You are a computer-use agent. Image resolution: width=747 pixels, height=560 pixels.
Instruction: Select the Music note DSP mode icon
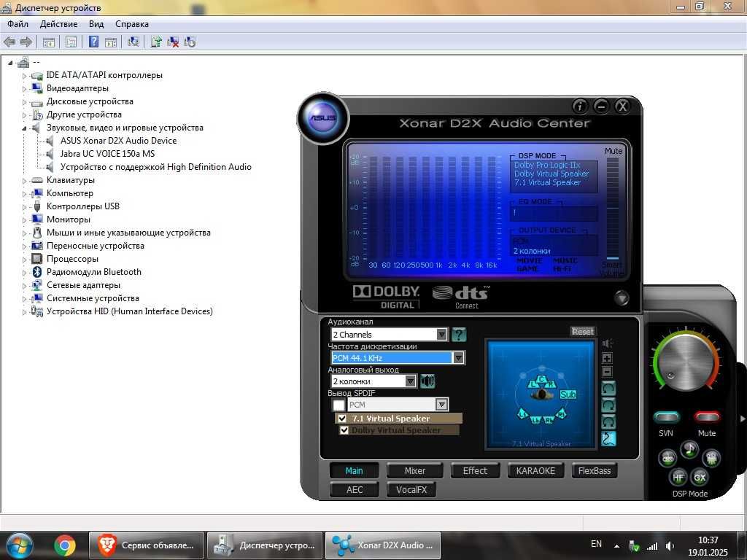click(x=689, y=449)
